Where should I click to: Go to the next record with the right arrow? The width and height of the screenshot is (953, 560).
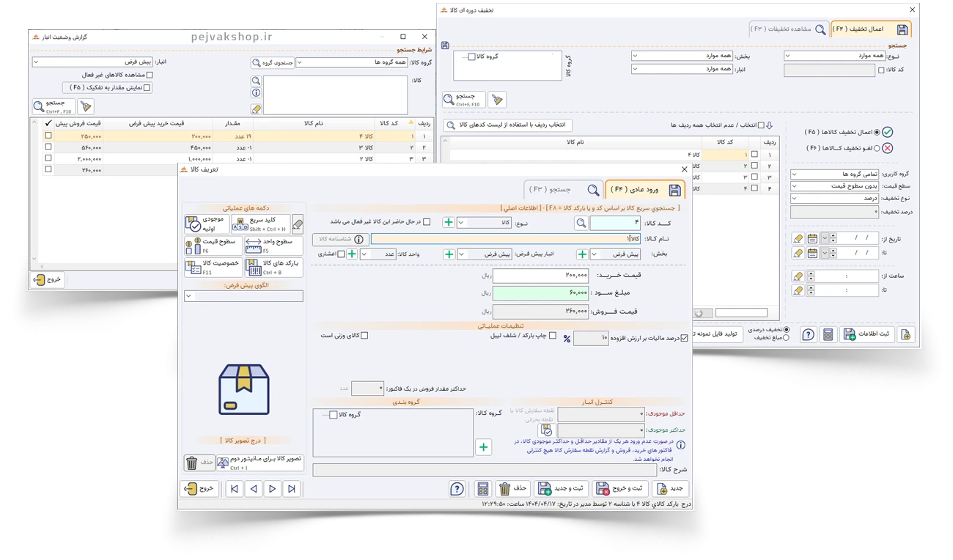pos(272,489)
